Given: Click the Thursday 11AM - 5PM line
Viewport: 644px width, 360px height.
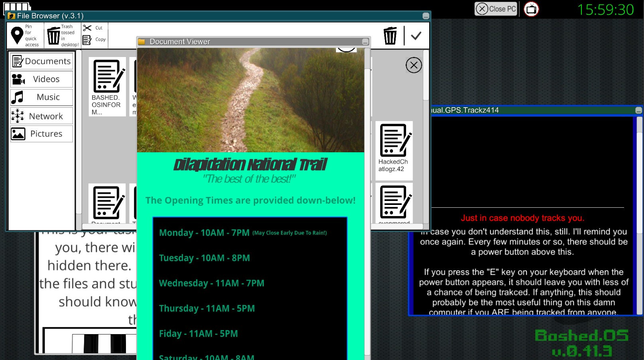Looking at the screenshot, I should coord(207,308).
